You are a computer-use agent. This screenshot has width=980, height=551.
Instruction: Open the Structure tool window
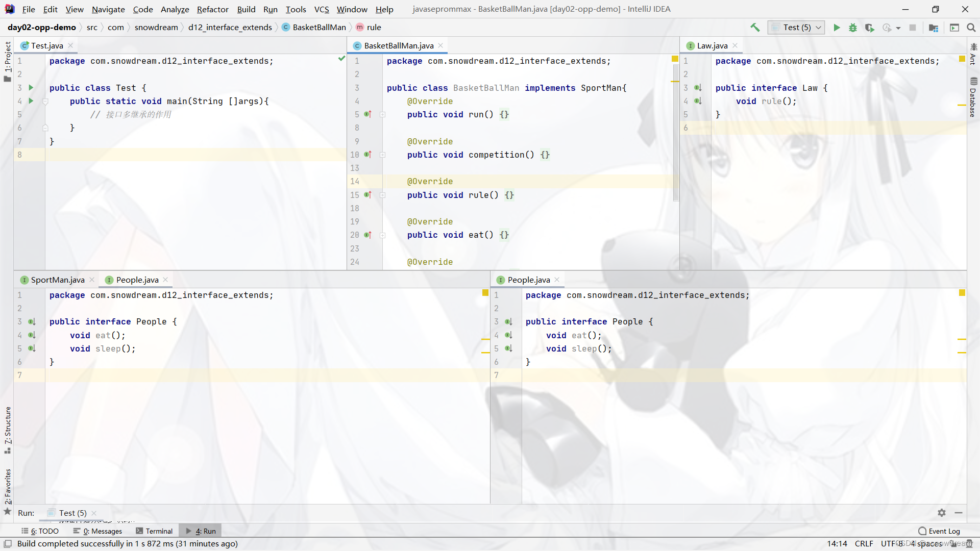coord(7,430)
